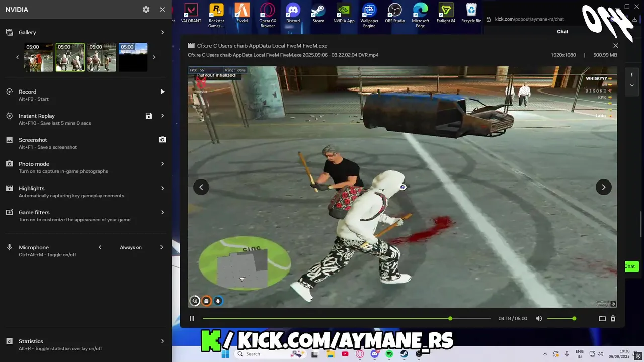
Task: Save Instant Replay with the disk icon
Action: coord(149,116)
